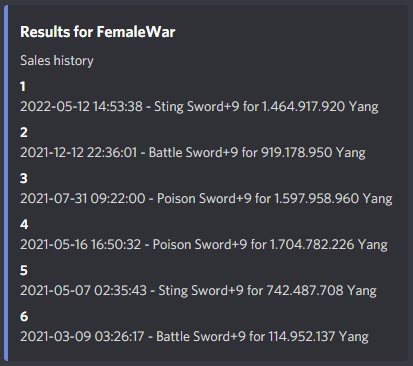
Task: Click the field number 4 heading
Action: pos(24,225)
